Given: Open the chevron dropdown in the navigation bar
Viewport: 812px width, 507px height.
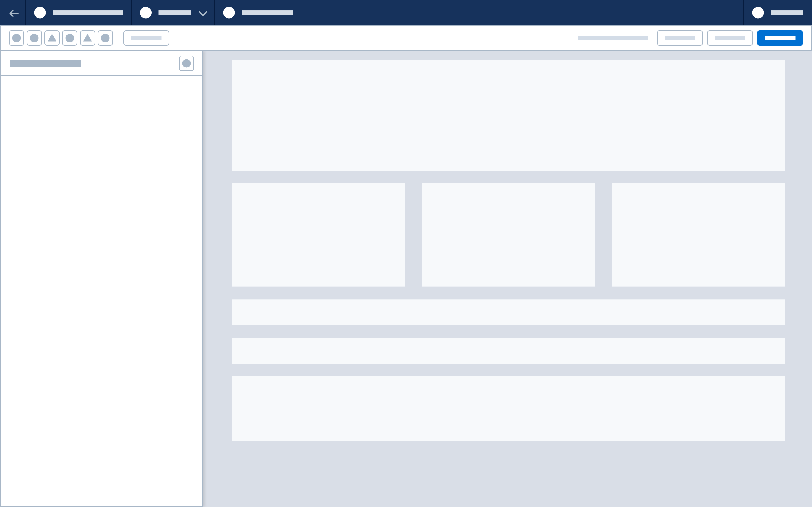Looking at the screenshot, I should (x=202, y=13).
